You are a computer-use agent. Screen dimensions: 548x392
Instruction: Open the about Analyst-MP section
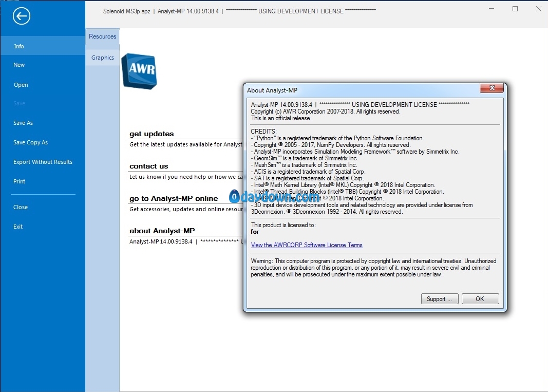162,231
